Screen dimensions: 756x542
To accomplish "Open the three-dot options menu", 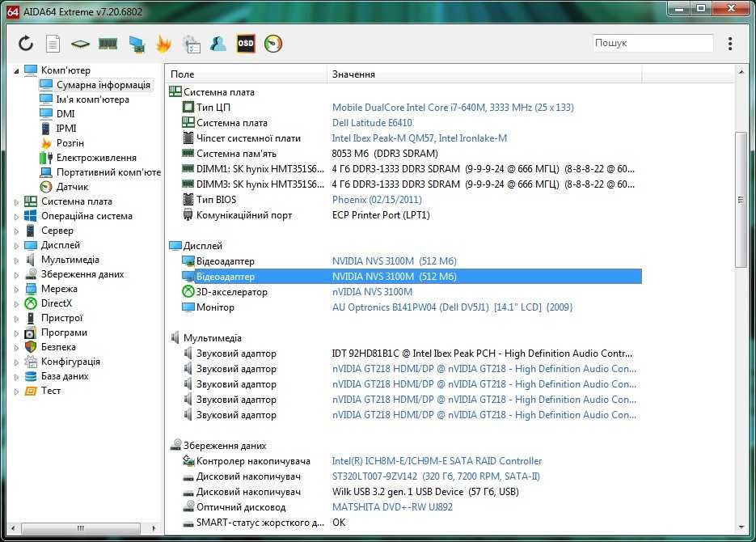I will (730, 44).
